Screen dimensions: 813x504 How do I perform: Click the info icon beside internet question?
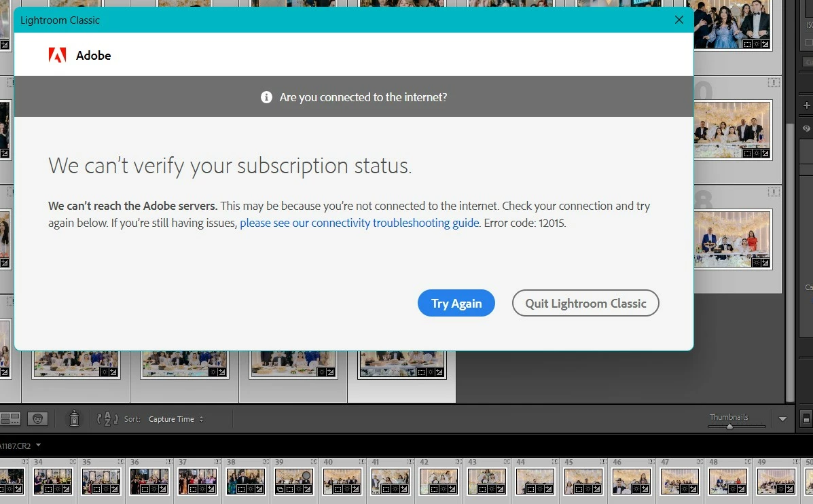pos(266,97)
